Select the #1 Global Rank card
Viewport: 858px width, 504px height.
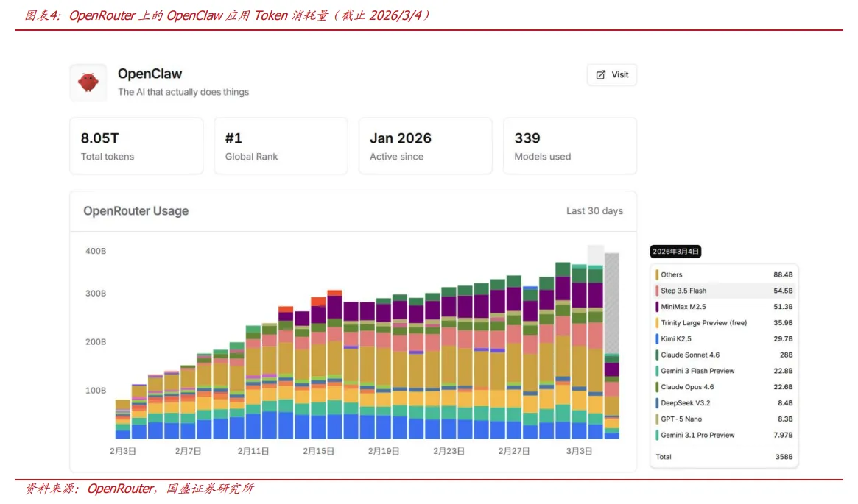(281, 146)
